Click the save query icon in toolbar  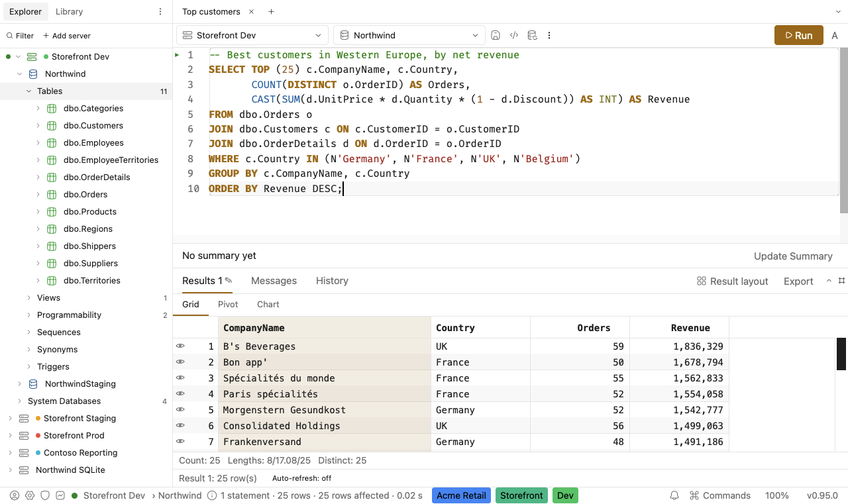[496, 35]
